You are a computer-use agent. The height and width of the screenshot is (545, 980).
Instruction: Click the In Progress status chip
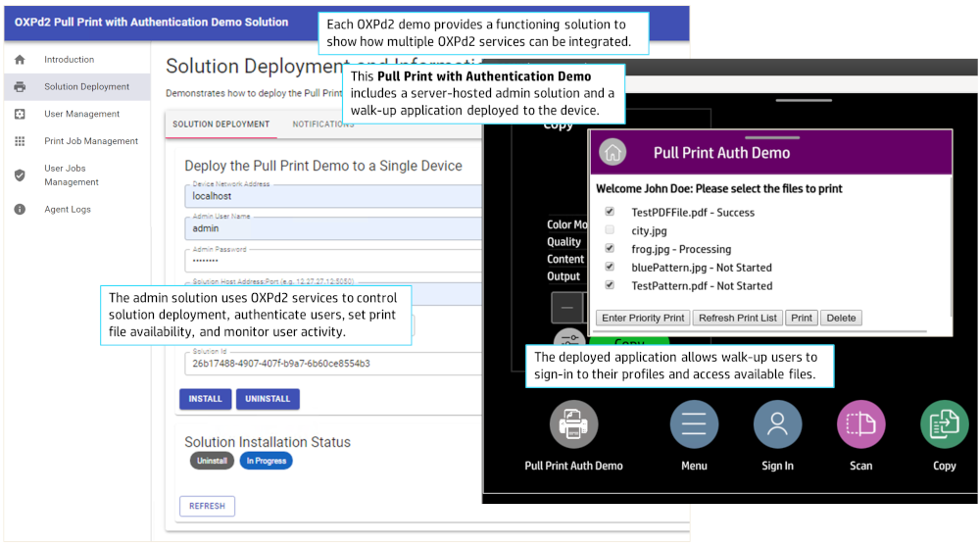click(x=267, y=461)
